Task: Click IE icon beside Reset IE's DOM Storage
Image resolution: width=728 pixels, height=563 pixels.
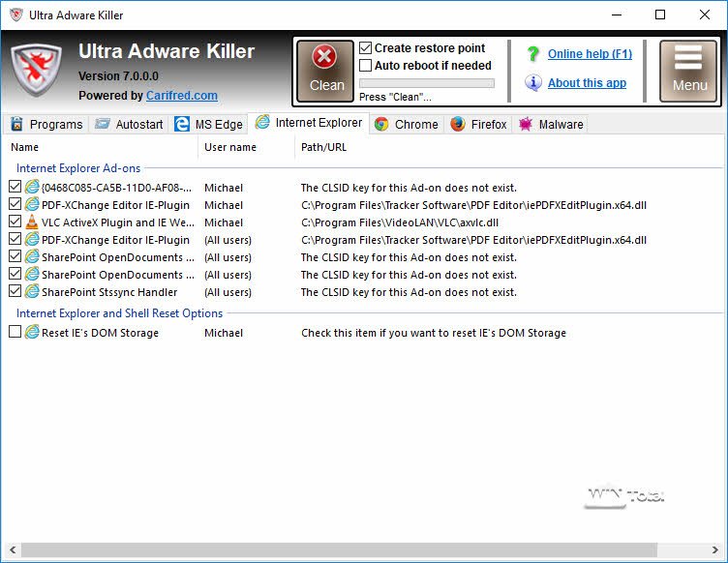Action: pos(32,332)
